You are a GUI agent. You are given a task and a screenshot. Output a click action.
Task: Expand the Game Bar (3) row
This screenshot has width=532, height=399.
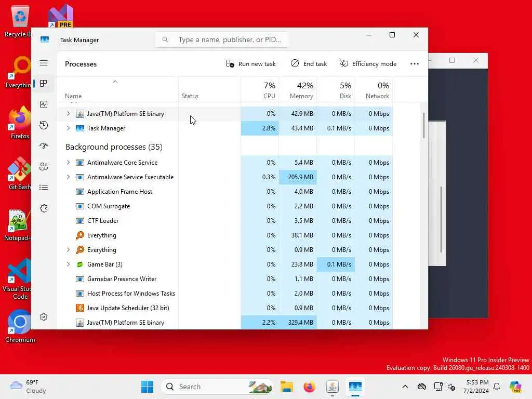[68, 264]
